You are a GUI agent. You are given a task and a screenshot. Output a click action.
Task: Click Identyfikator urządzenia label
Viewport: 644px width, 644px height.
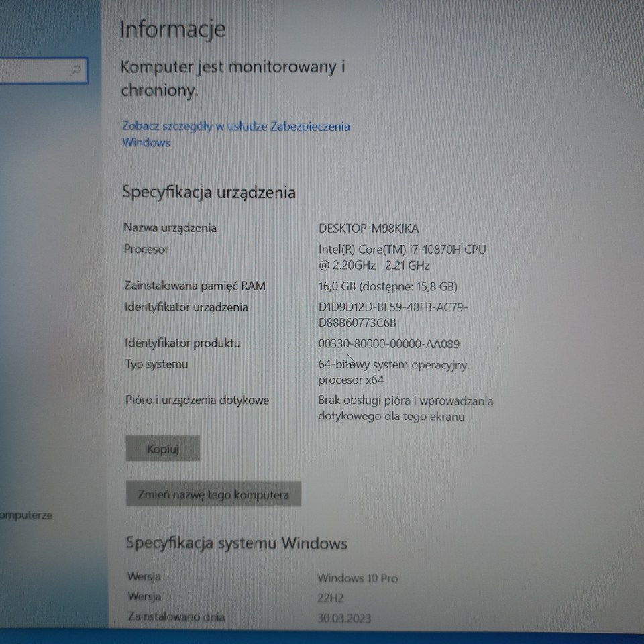186,307
